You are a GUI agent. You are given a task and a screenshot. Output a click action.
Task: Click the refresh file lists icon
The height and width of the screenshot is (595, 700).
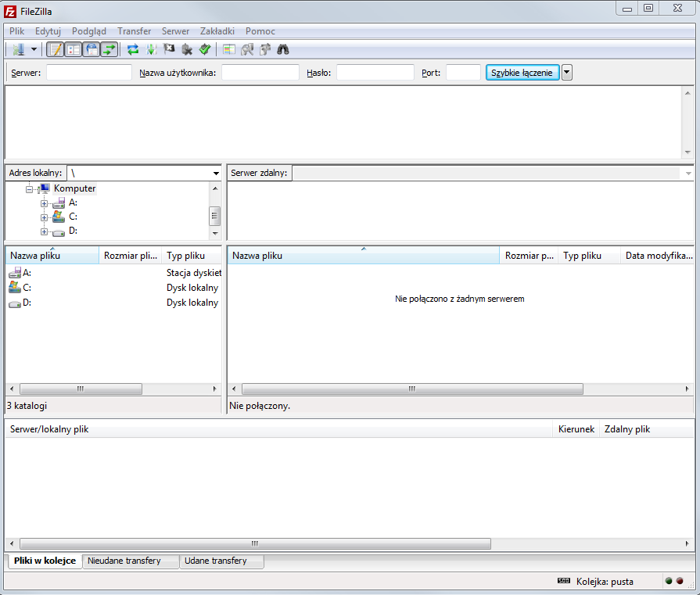click(x=133, y=49)
